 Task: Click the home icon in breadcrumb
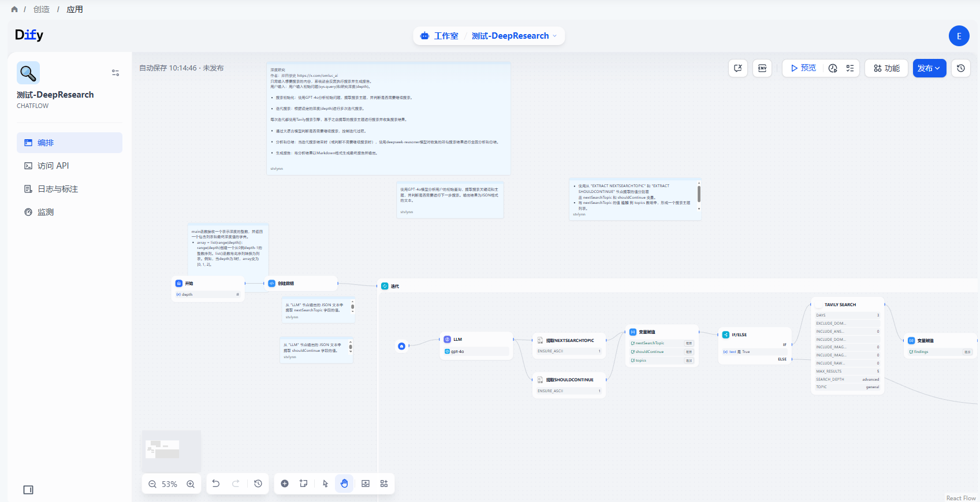coord(14,9)
